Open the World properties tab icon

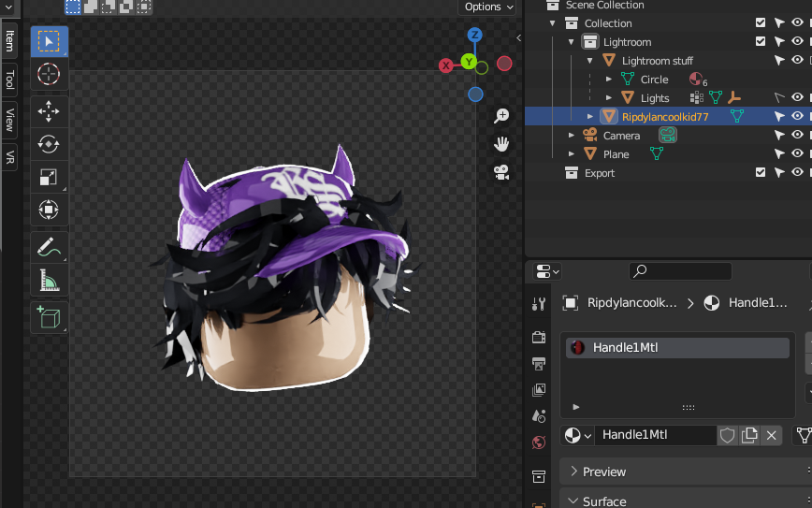pos(539,443)
